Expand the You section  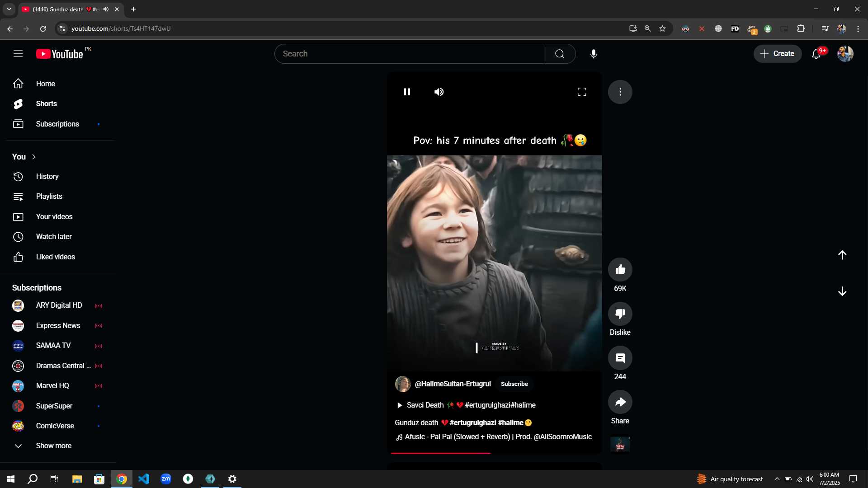click(x=24, y=156)
